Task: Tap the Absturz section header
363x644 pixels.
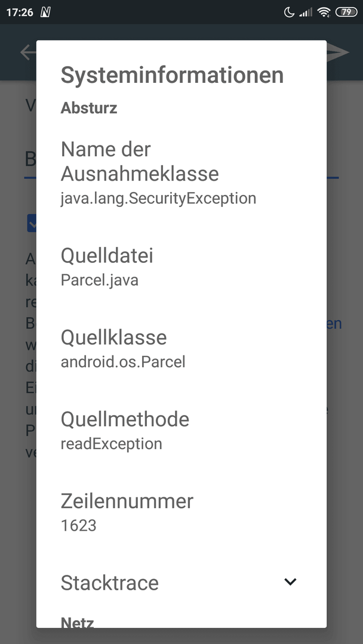Action: 89,108
